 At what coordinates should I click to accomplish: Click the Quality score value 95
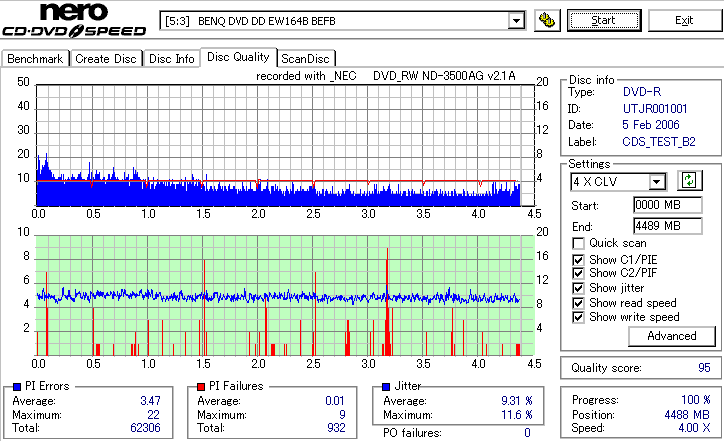pos(704,368)
